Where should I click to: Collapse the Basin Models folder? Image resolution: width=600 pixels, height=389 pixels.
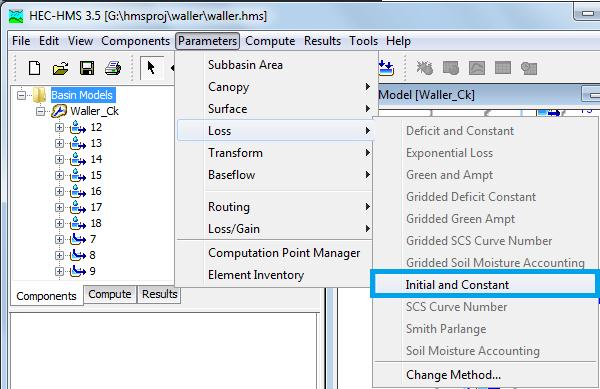pyautogui.click(x=22, y=95)
